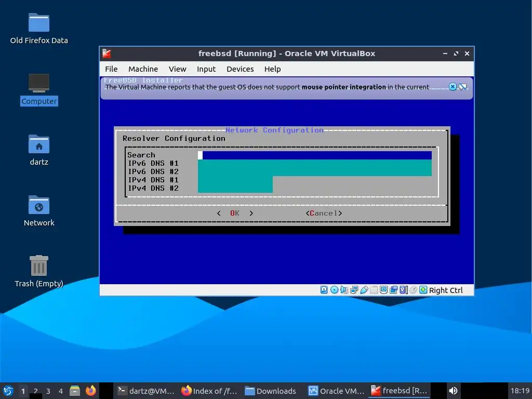
Task: Switch to workspace 3
Action: 48,391
